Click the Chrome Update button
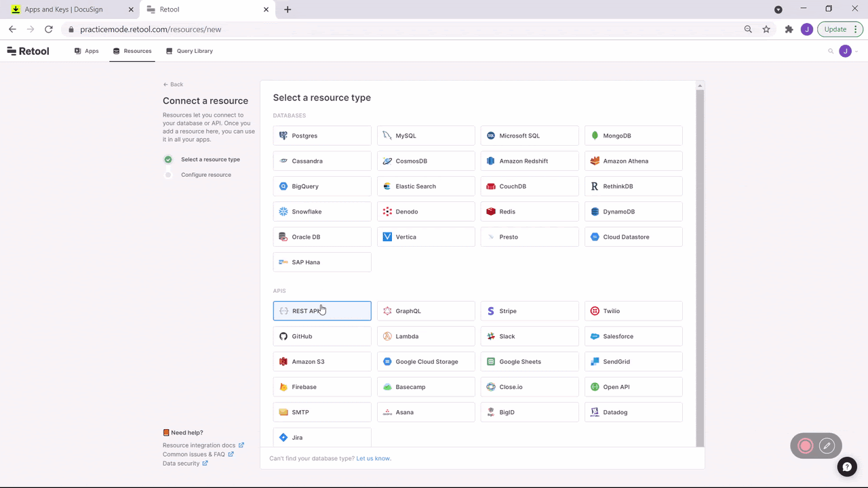868x488 pixels. point(840,29)
